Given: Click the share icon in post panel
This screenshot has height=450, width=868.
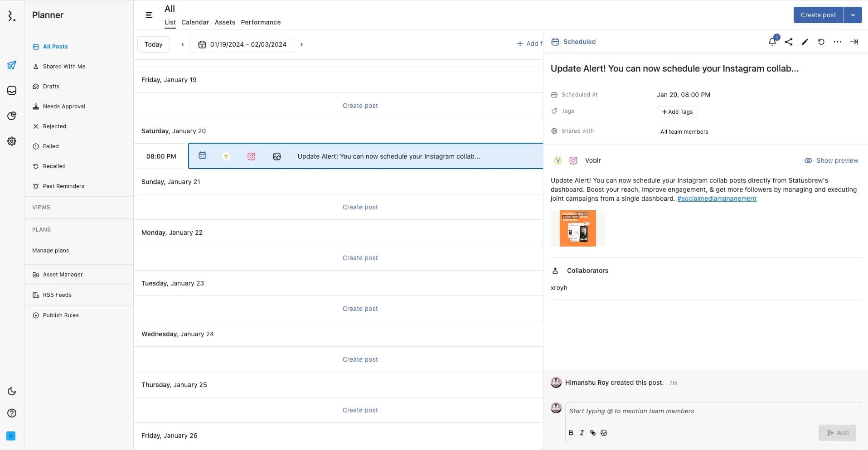Looking at the screenshot, I should tap(789, 42).
